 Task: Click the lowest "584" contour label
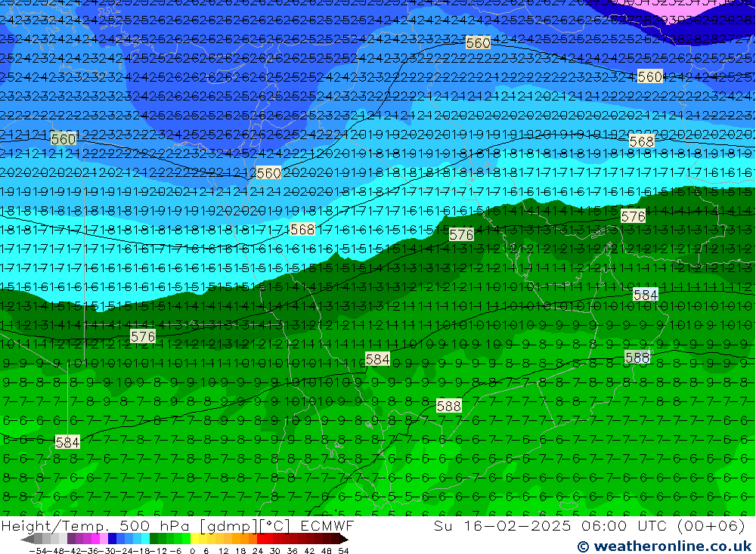[67, 442]
